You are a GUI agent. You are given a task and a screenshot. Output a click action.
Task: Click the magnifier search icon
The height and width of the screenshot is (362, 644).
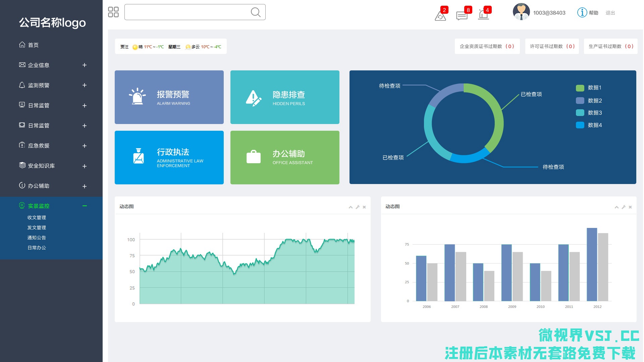pos(256,12)
